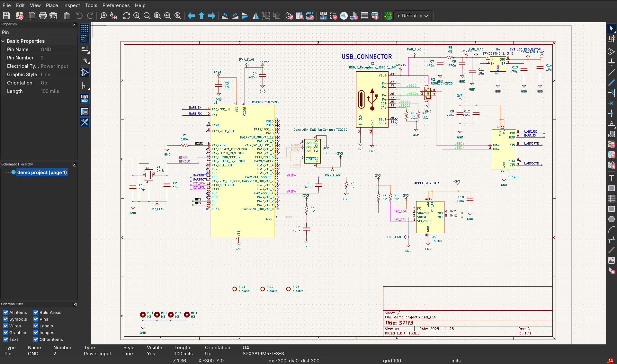The image size is (617, 364).
Task: Open the View menu
Action: 35,5
